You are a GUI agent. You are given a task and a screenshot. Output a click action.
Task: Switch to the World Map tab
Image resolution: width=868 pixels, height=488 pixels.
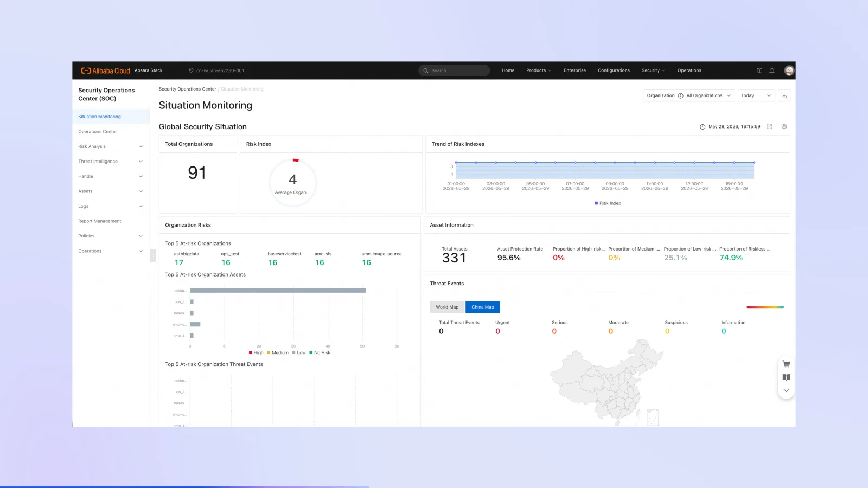(447, 307)
